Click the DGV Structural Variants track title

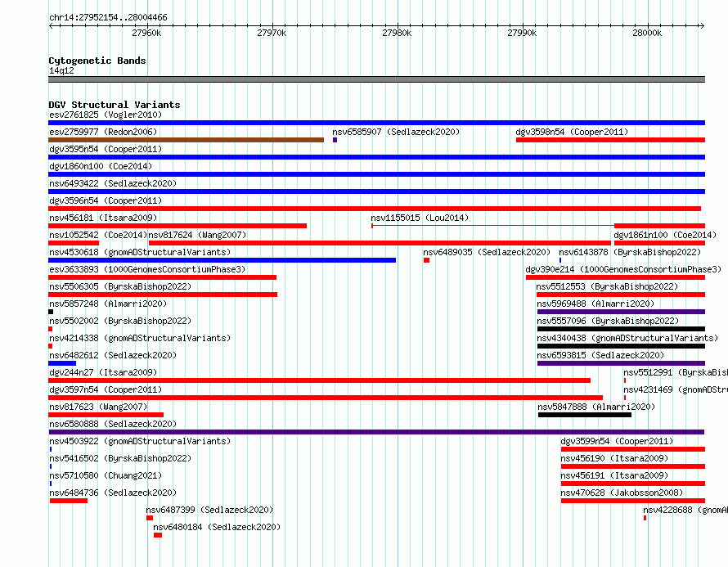pyautogui.click(x=115, y=105)
